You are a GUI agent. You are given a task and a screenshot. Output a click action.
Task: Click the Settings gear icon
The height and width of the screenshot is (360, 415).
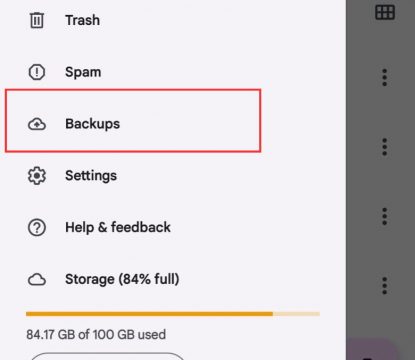(x=37, y=176)
